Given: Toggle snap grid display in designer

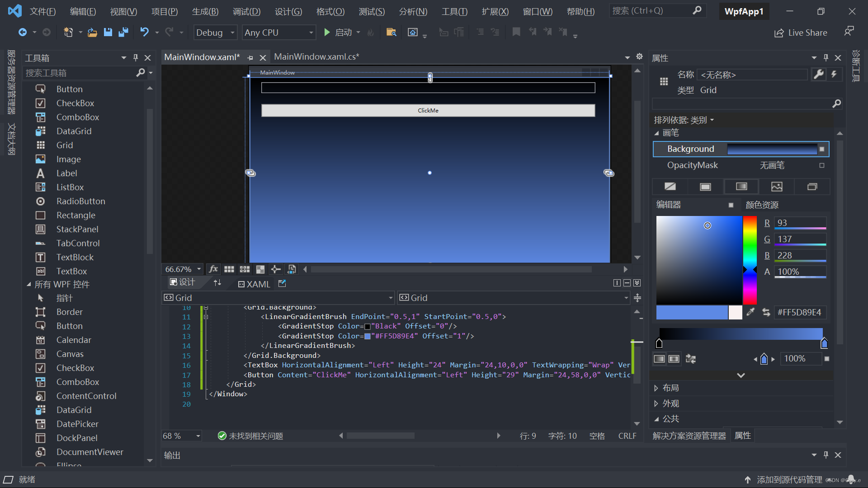Looking at the screenshot, I should tap(229, 269).
